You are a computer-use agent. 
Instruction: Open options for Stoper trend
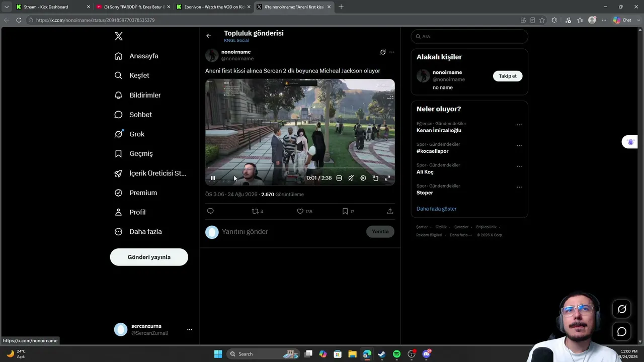coord(519,187)
